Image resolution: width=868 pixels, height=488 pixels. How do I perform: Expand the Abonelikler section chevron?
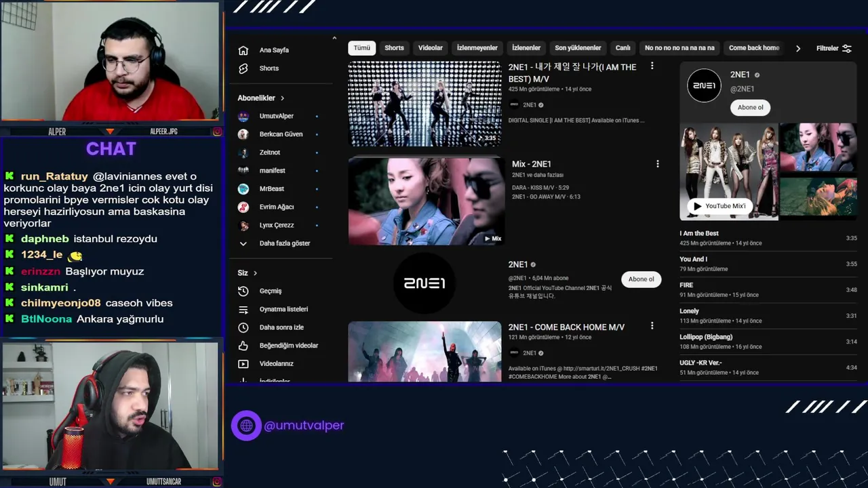click(282, 98)
